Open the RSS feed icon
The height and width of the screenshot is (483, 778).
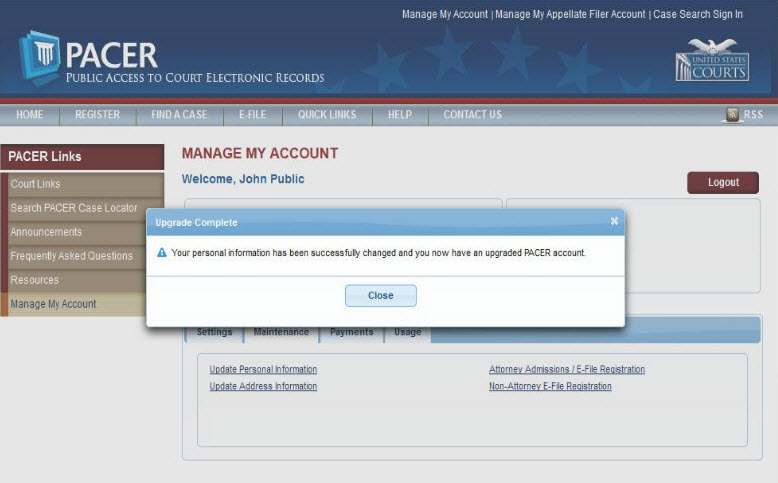[x=732, y=115]
